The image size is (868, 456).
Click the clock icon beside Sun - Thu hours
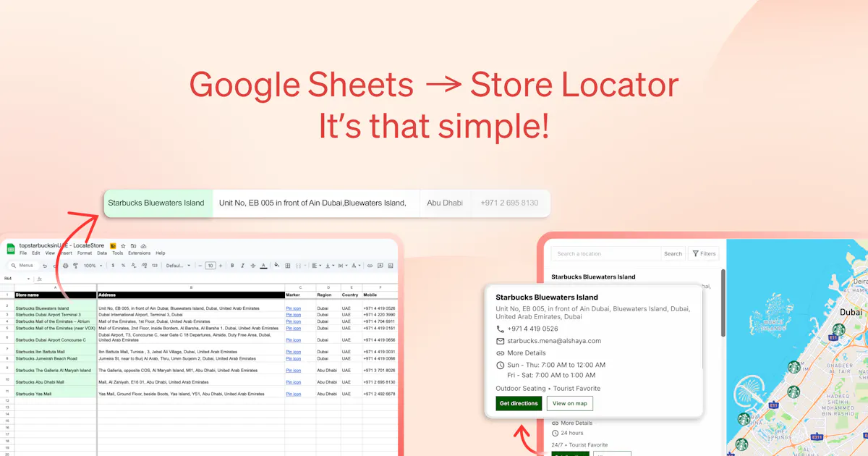(500, 365)
